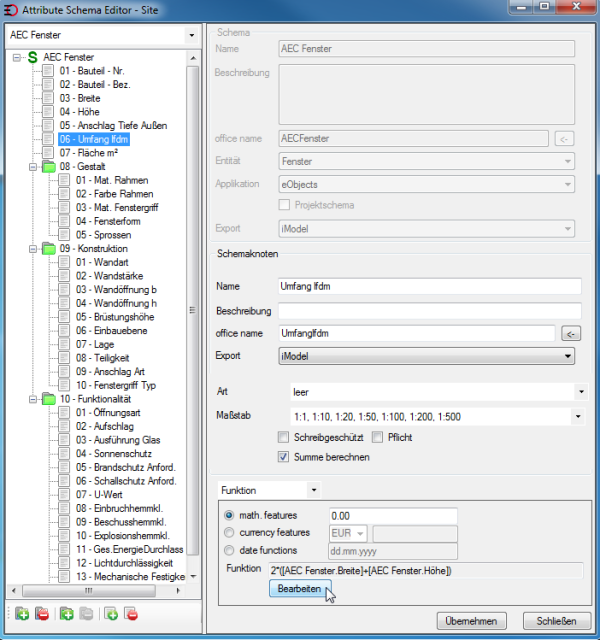This screenshot has height=640, width=600.
Task: Click the green S schema root icon
Action: coord(33,57)
